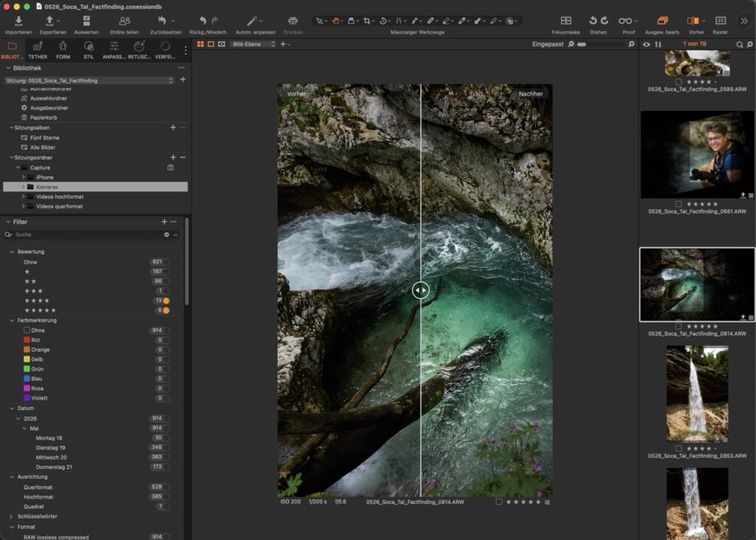
Task: Click the viewer zoom slider
Action: [x=601, y=44]
